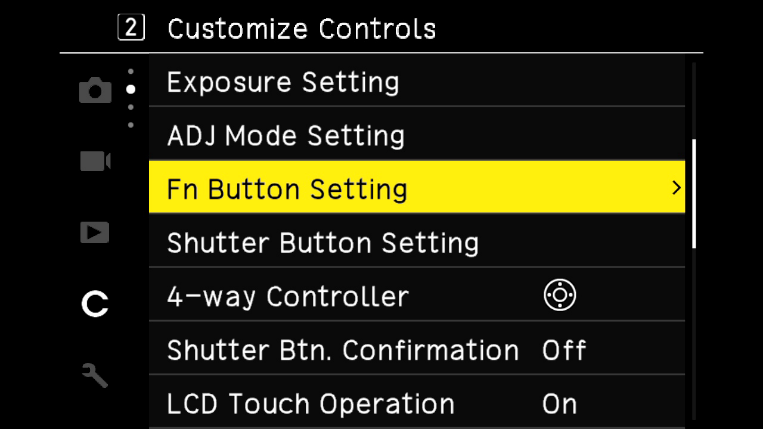
Task: Select the customize 'C' sidebar icon
Action: point(95,304)
